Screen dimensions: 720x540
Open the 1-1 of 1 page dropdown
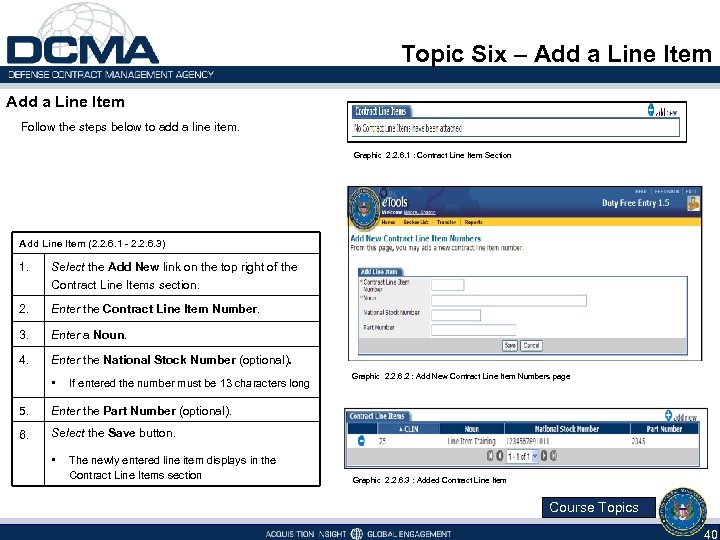pyautogui.click(x=522, y=456)
